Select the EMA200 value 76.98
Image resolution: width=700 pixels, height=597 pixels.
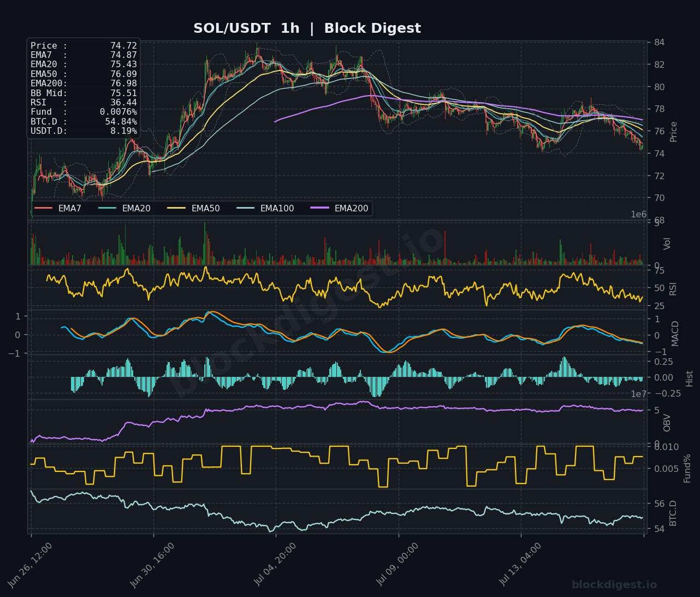(x=123, y=84)
